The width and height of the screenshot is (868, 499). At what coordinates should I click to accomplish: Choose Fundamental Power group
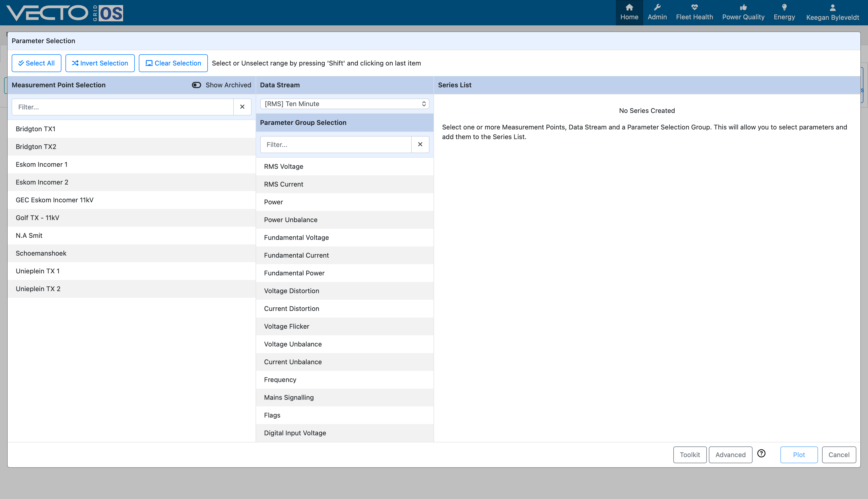click(x=345, y=273)
